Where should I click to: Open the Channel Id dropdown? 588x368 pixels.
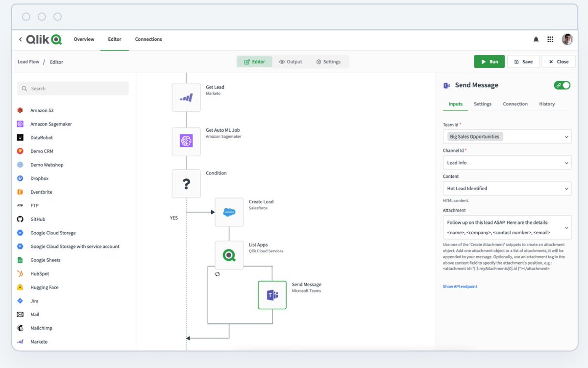pyautogui.click(x=507, y=162)
